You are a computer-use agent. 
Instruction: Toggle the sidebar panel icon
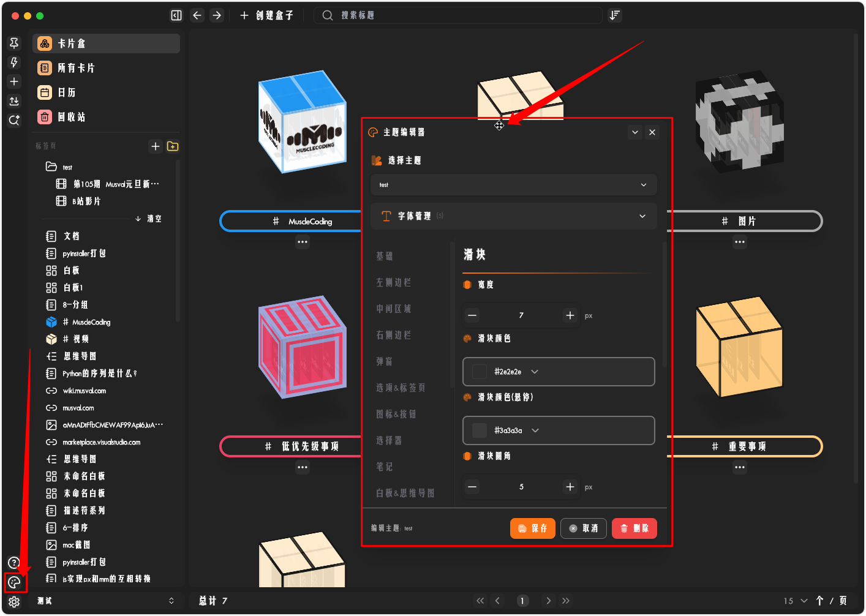[176, 15]
